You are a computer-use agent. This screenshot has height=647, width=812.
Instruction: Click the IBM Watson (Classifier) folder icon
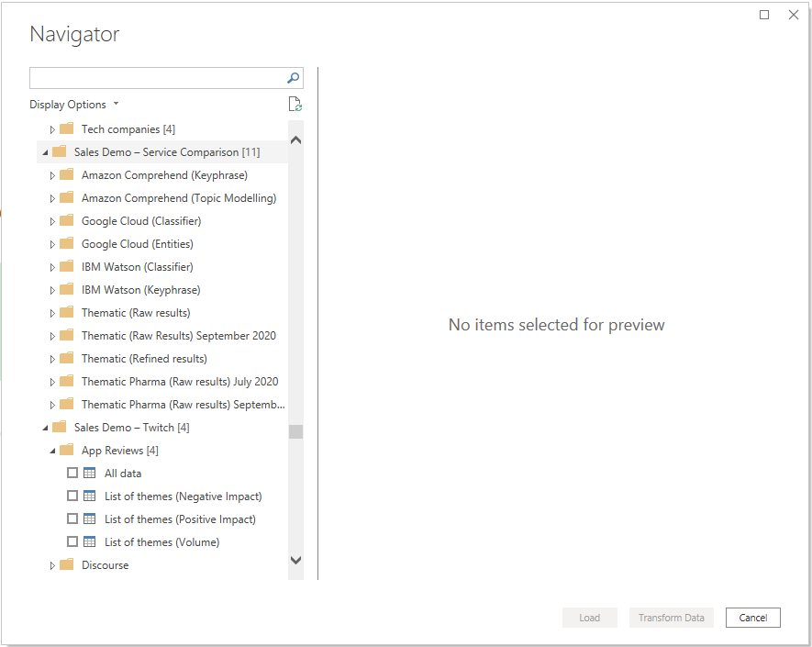pyautogui.click(x=67, y=266)
